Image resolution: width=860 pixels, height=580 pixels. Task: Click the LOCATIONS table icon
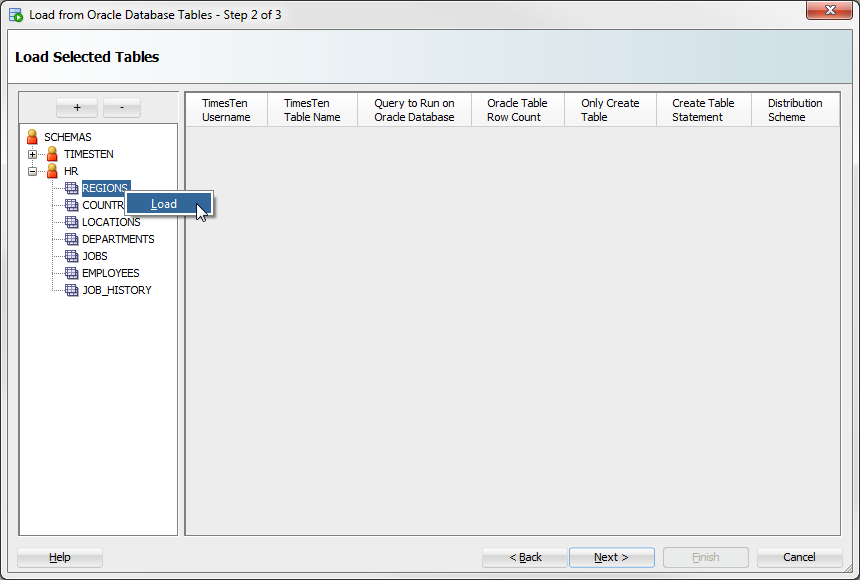pos(72,222)
